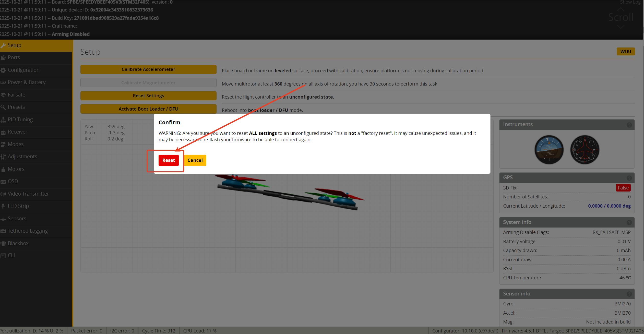Select the Power & Battery icon
Viewport: 644px width, 334px height.
[3, 82]
